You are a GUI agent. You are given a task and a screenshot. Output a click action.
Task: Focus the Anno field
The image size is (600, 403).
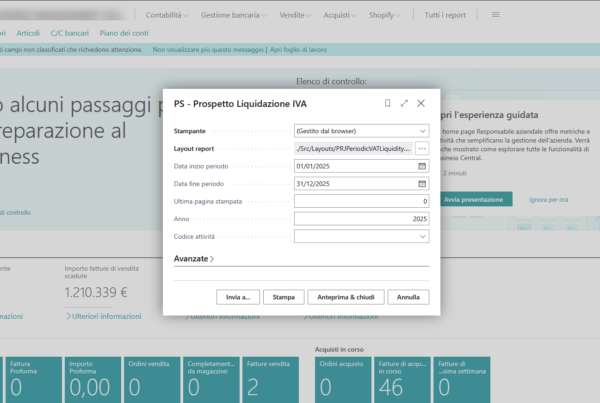pyautogui.click(x=362, y=219)
